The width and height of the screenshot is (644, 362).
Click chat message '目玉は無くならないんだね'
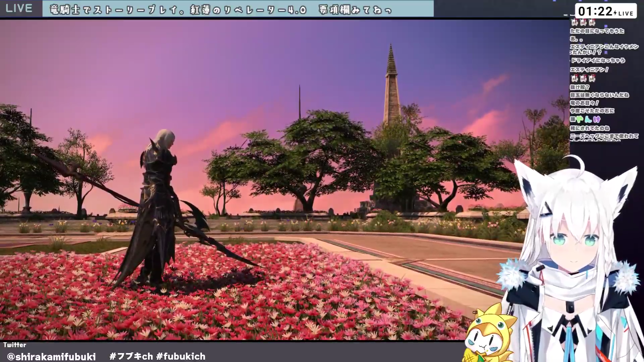pos(599,95)
